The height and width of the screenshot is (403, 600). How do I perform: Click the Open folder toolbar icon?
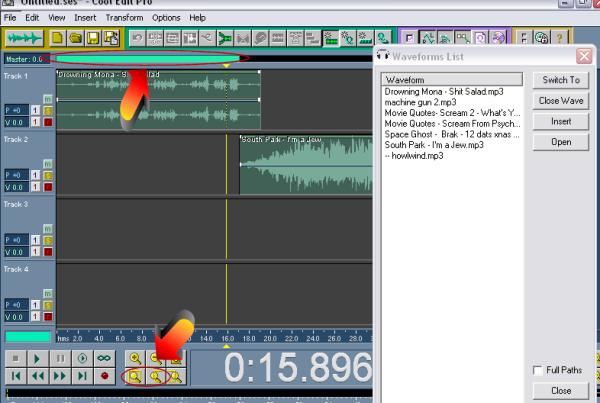click(x=75, y=38)
